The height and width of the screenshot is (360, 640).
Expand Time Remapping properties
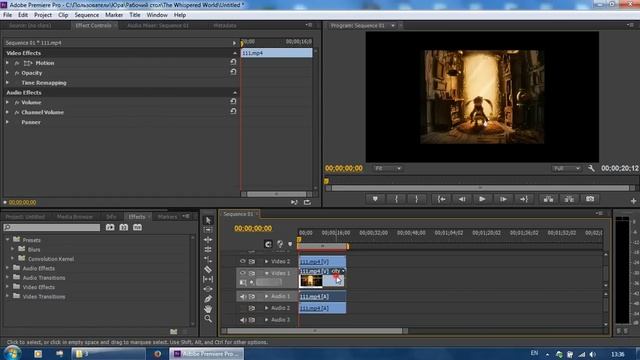click(x=7, y=82)
